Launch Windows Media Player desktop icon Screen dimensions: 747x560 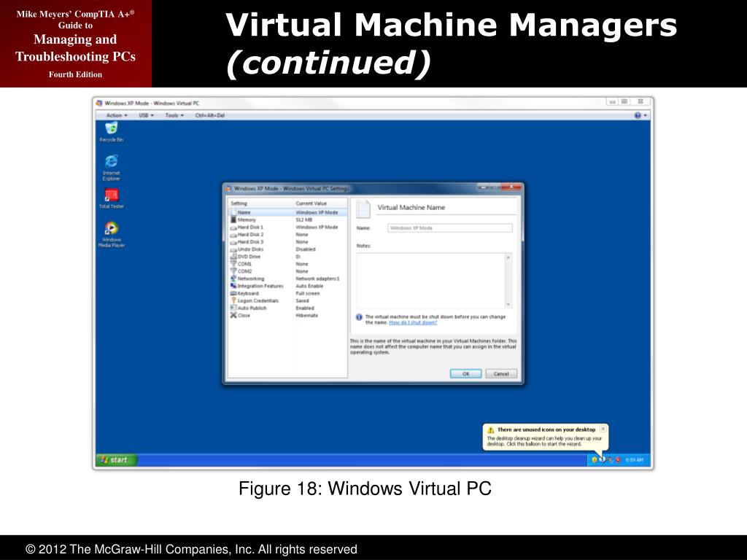pyautogui.click(x=112, y=234)
